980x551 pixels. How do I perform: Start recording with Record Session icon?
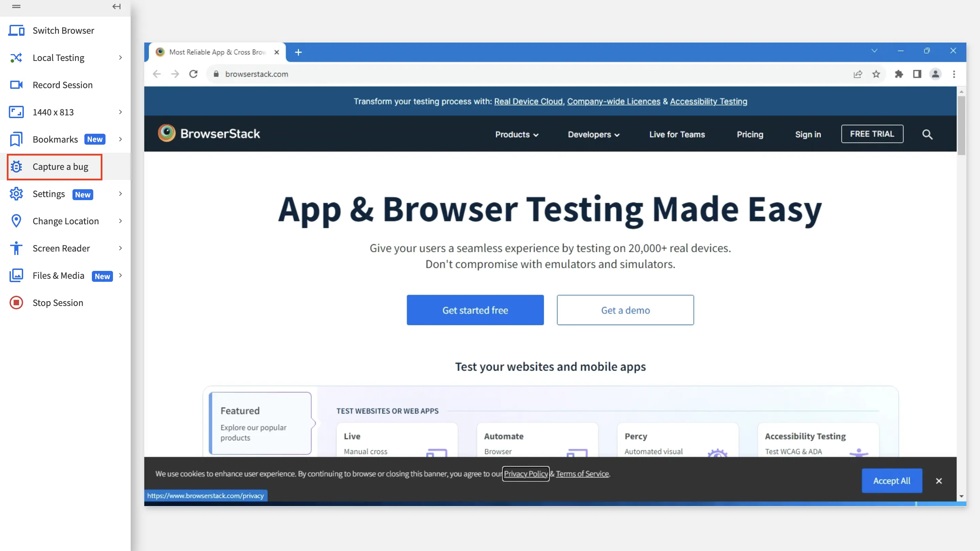tap(16, 85)
